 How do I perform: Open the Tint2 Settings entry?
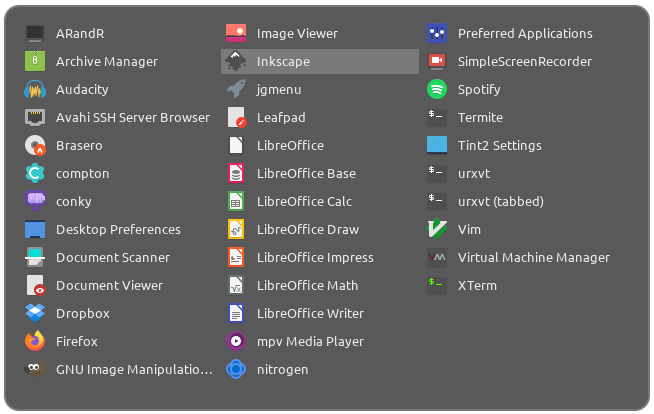(521, 146)
